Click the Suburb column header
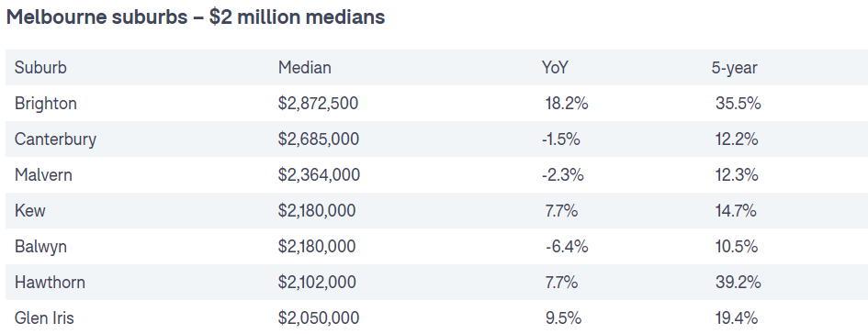Viewport: 868px width, 334px height. pos(40,68)
